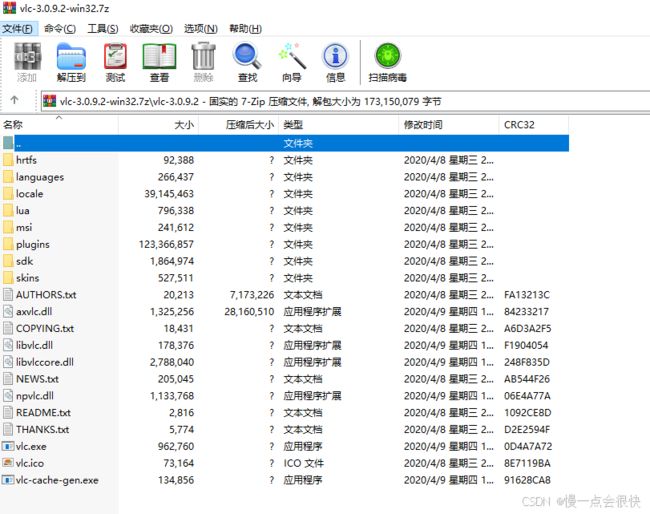
Task: Select libvlccore.dll file name
Action: [45, 362]
